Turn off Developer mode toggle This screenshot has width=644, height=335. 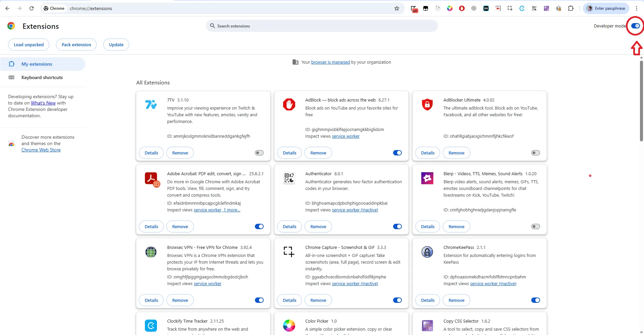pyautogui.click(x=635, y=26)
